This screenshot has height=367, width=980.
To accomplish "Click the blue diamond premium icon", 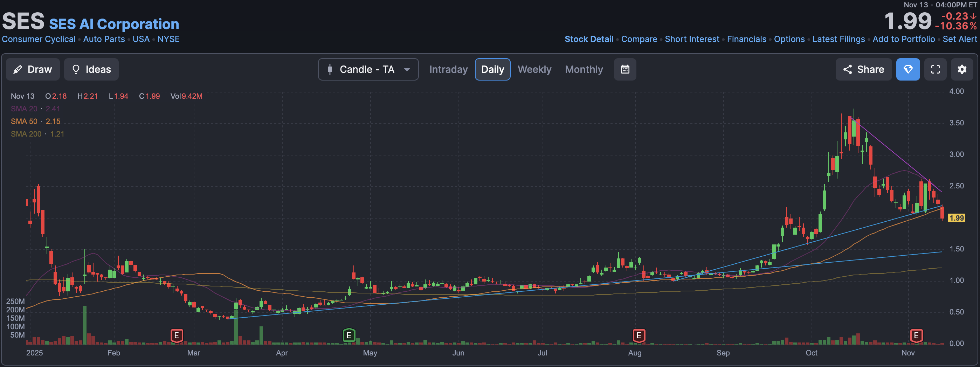I will point(908,69).
